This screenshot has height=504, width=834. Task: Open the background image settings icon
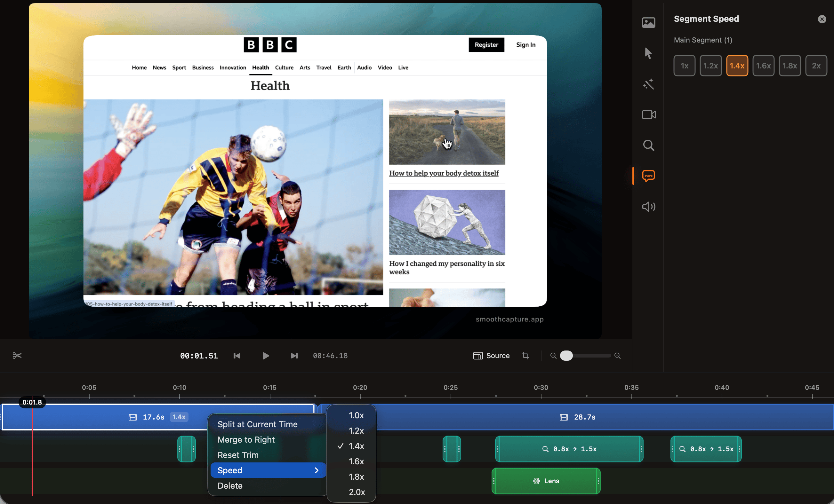[x=648, y=23]
